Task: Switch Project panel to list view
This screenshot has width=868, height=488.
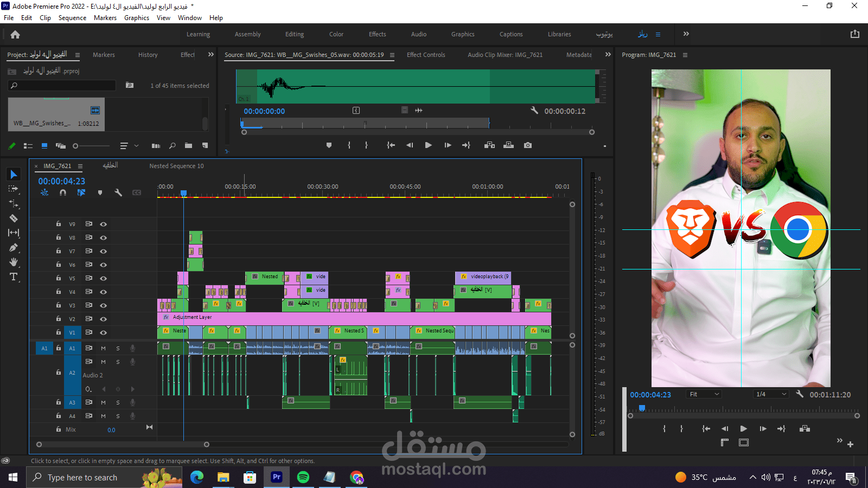Action: coord(28,146)
